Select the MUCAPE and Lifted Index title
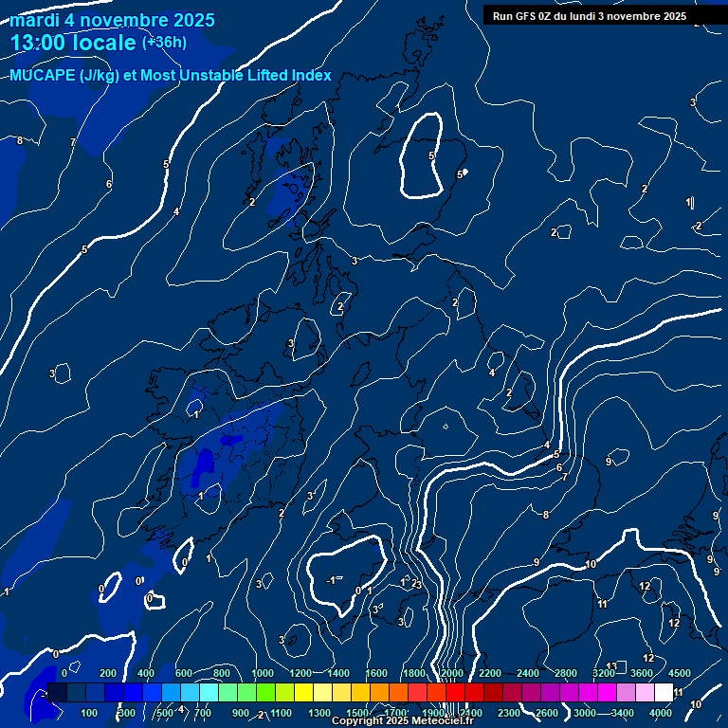Screen dimensions: 728x728 (171, 76)
